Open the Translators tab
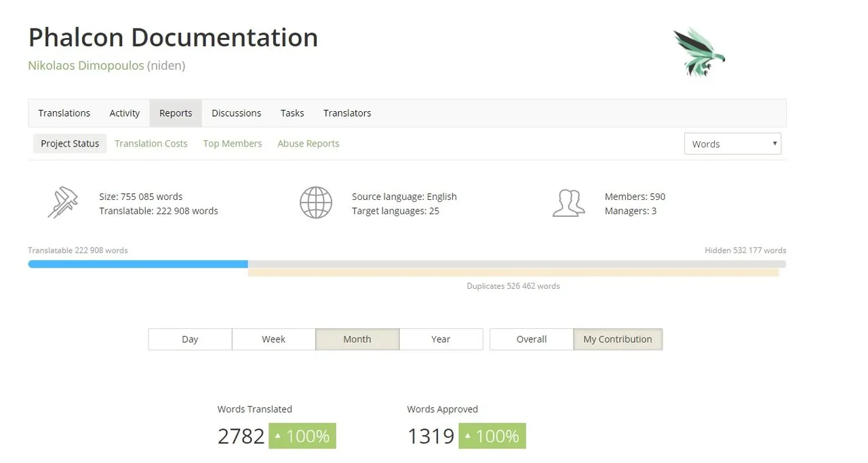 coord(347,113)
